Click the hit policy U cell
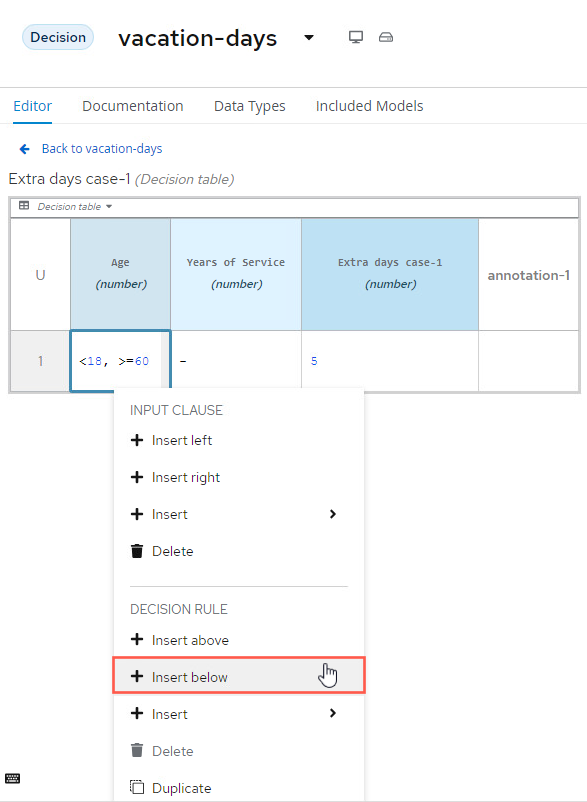This screenshot has width=587, height=802. click(40, 275)
